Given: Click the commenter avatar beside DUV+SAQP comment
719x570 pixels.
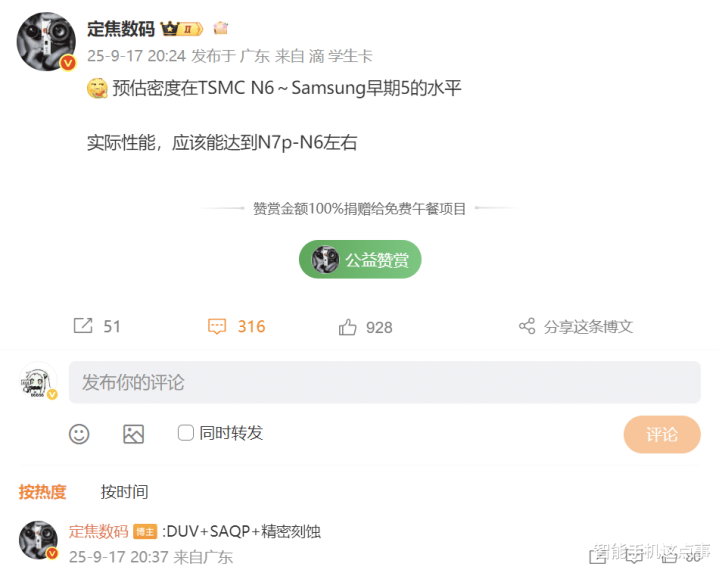Looking at the screenshot, I should [39, 540].
